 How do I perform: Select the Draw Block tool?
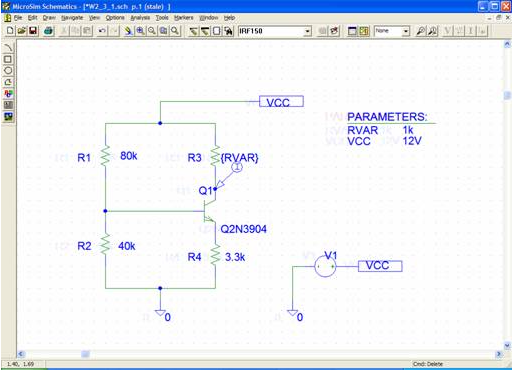217,31
